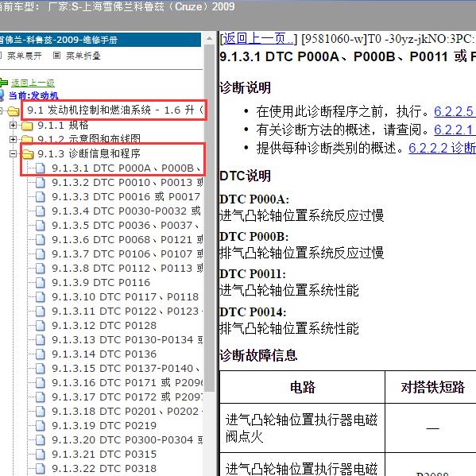This screenshot has width=476, height=476.
Task: Click the folder icon beside 9.1 发动机控制和燃油系统
Action: point(14,111)
